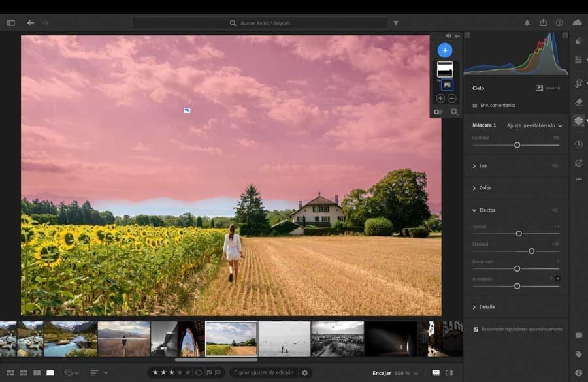Open the Masking tool in the sidebar
The image size is (588, 382).
(578, 121)
